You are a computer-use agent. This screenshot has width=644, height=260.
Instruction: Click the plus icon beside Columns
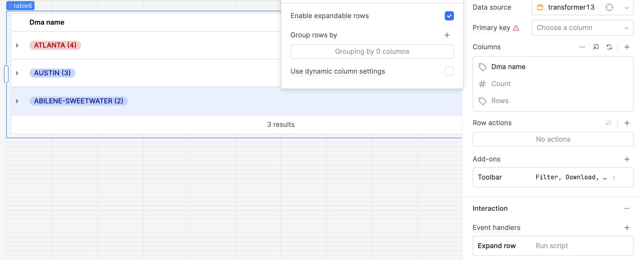pyautogui.click(x=627, y=47)
